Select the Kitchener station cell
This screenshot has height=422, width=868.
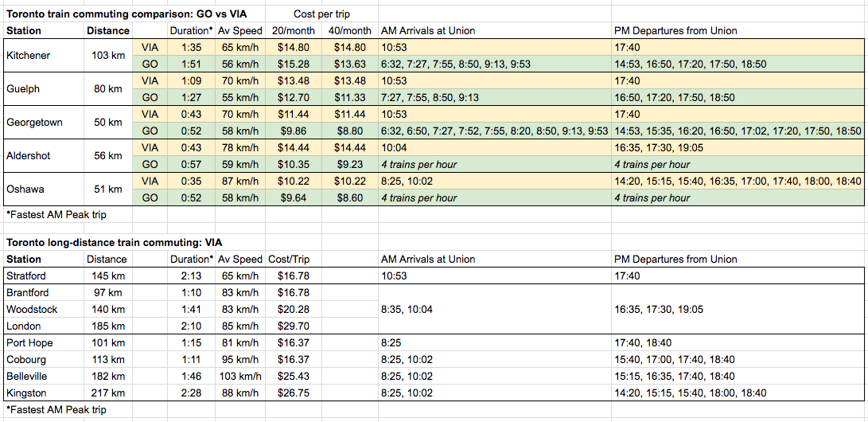click(43, 56)
